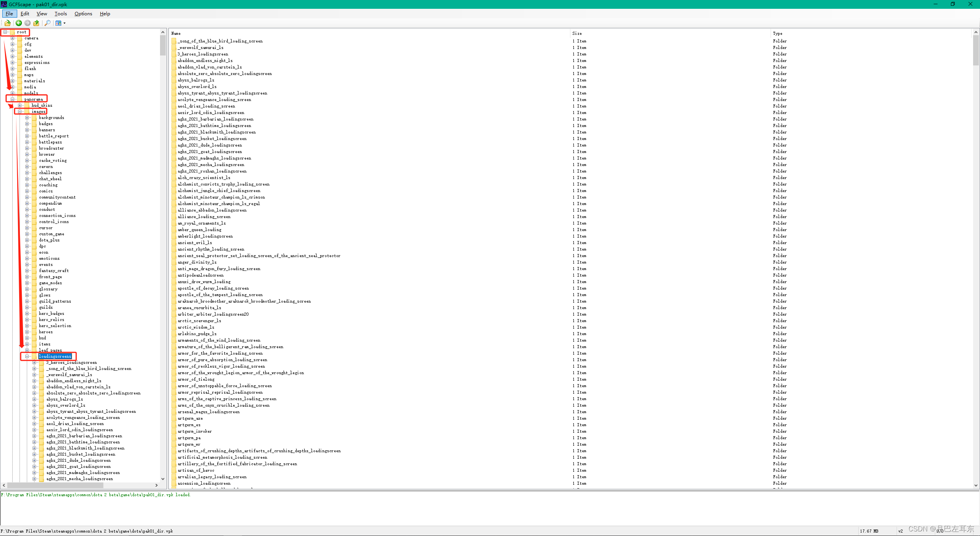Click the maps folder icon in tree
The height and width of the screenshot is (536, 980).
click(x=20, y=75)
